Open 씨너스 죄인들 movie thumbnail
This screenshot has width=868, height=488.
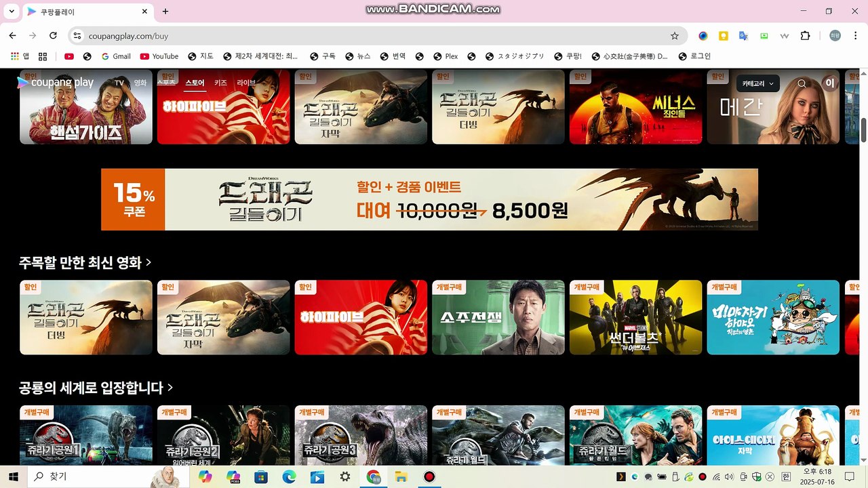click(x=635, y=106)
